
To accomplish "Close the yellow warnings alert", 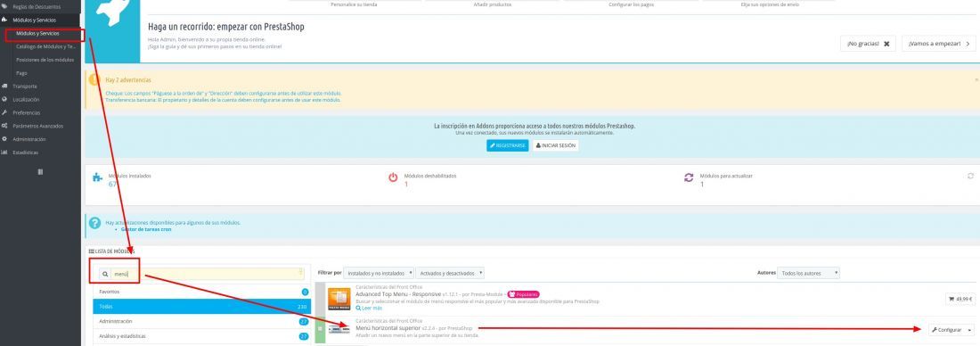I will point(976,79).
